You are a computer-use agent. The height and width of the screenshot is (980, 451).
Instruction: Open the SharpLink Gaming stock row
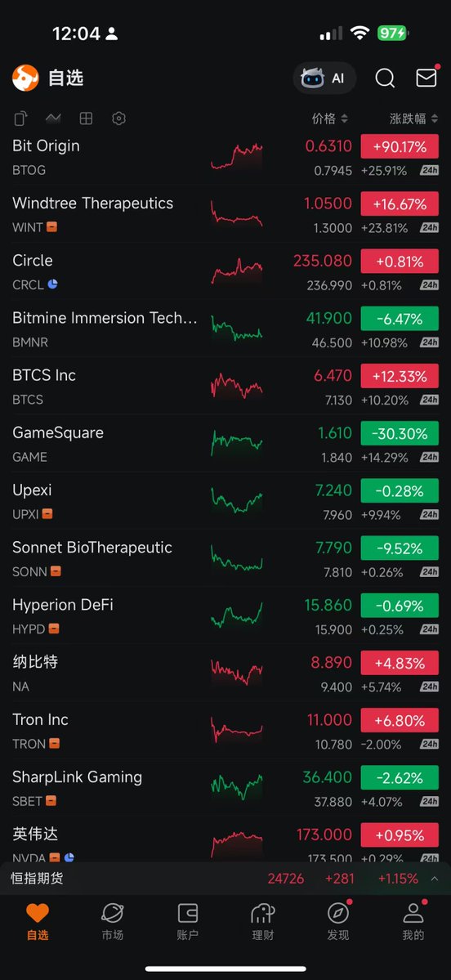coord(225,787)
